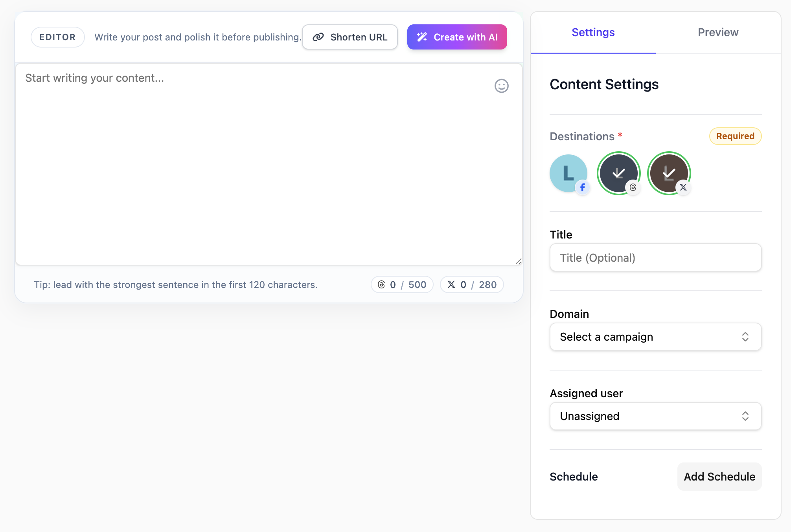Click the Threads badge on the avatar
This screenshot has width=791, height=532.
click(633, 187)
